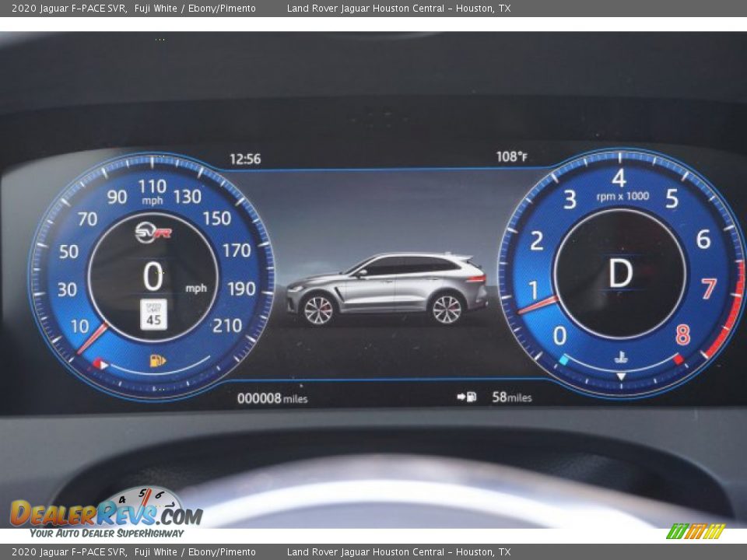The width and height of the screenshot is (747, 560).
Task: Expand the speed limit 45 sign display
Action: [154, 313]
